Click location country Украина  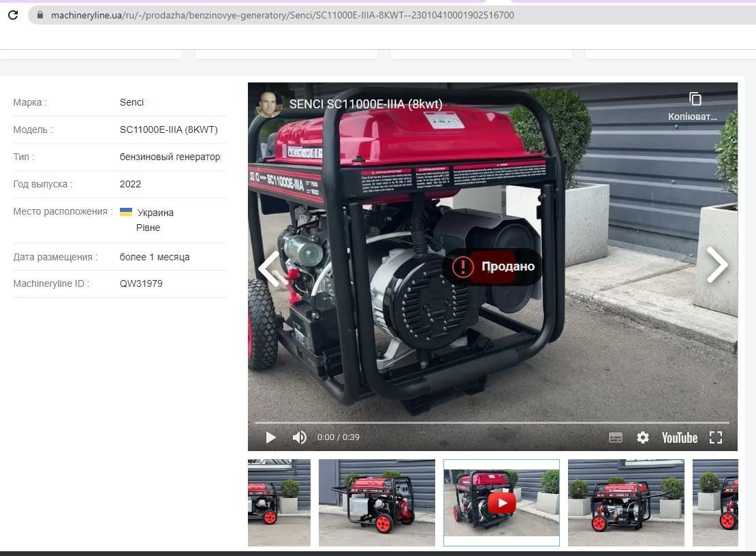click(155, 213)
